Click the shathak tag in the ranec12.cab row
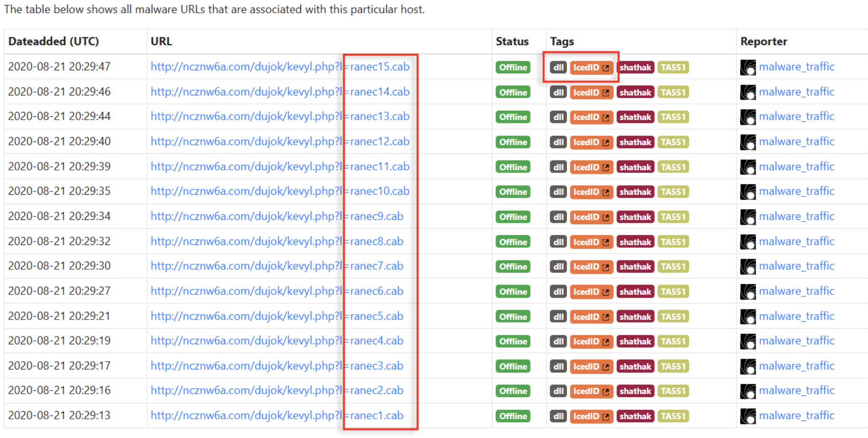 [x=635, y=142]
